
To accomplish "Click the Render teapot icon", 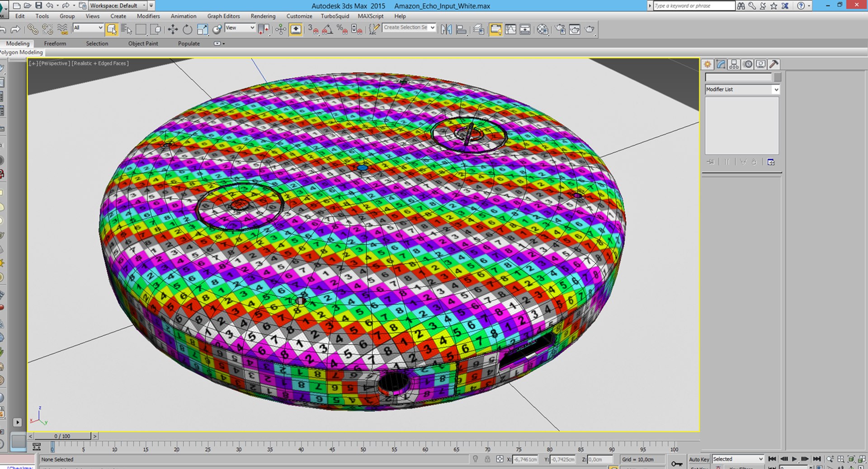I will [590, 29].
